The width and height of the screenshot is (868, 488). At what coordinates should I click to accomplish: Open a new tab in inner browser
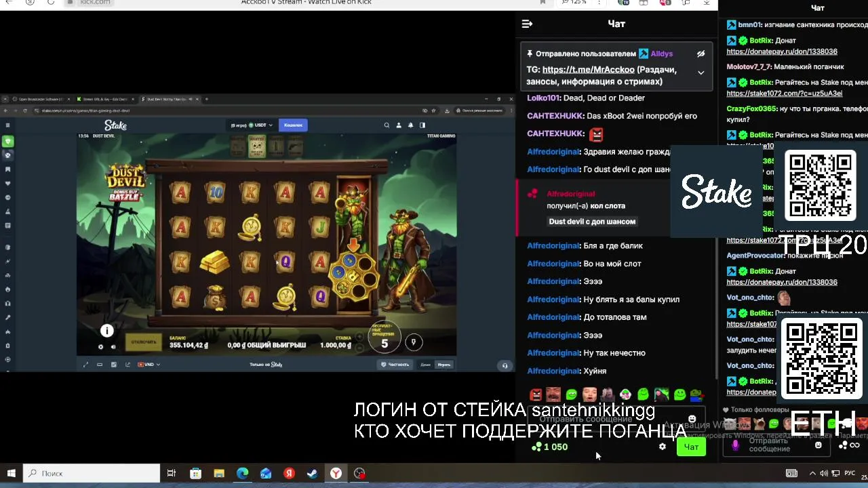[207, 100]
